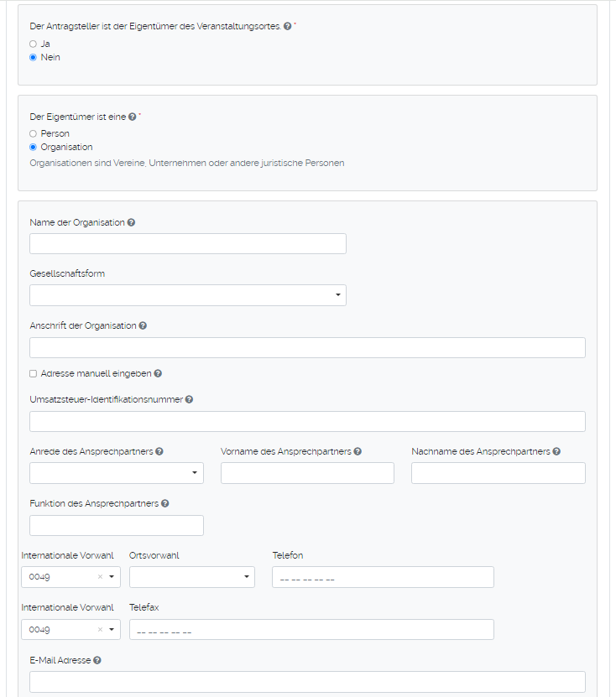616x697 pixels.
Task: Open help for "Anschrift der Organisation"
Action: [143, 325]
